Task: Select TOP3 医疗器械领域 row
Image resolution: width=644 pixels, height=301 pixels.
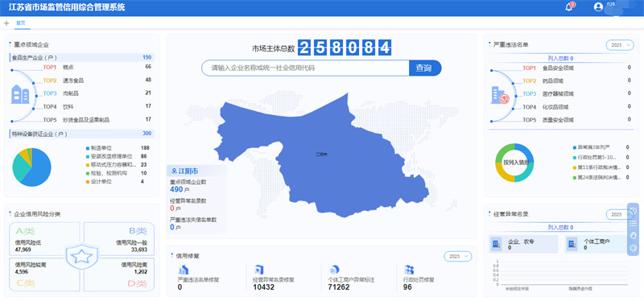Action: click(576, 94)
